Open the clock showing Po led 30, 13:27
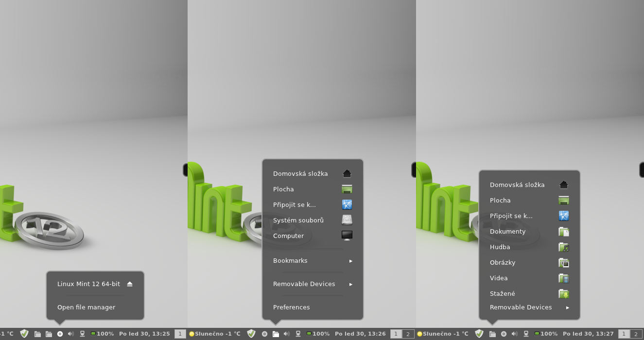Image resolution: width=644 pixels, height=340 pixels. tap(588, 334)
